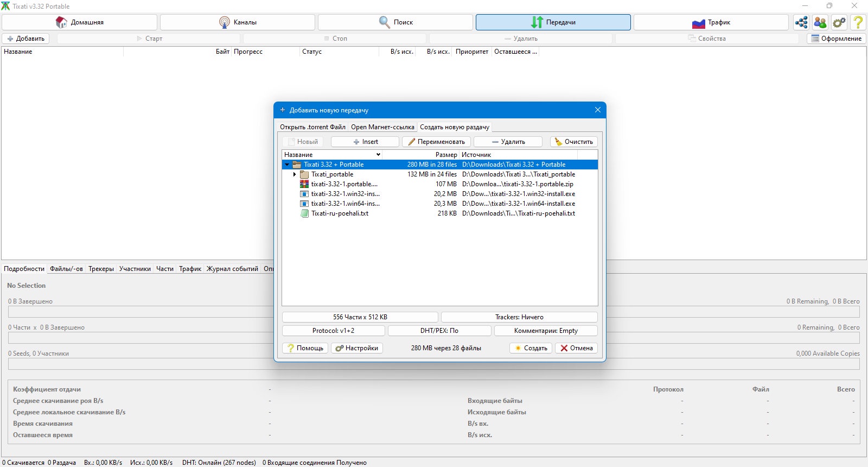The width and height of the screenshot is (868, 467).
Task: Click Старт in the main toolbar
Action: pos(149,39)
